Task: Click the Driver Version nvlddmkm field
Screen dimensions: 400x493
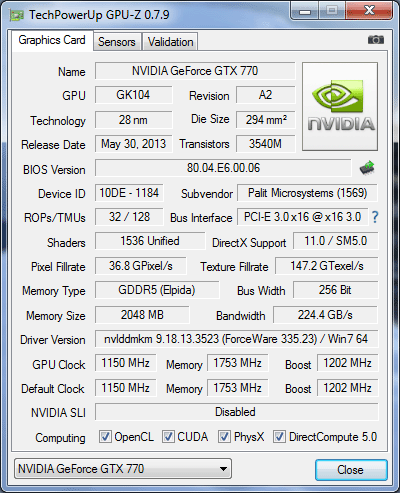Action: 237,339
